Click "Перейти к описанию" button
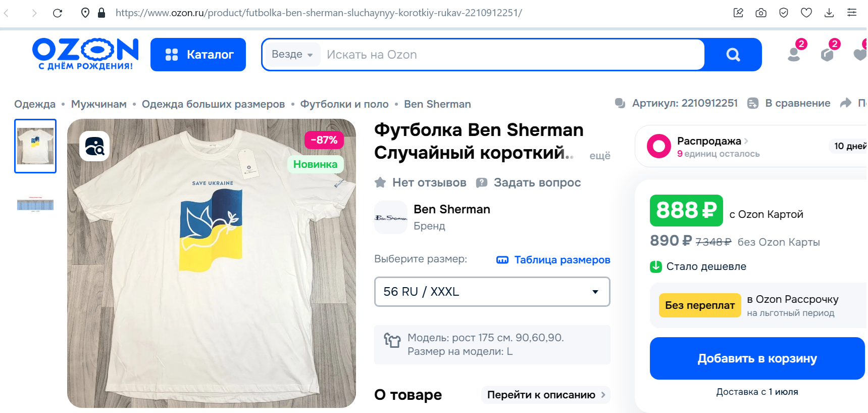 546,395
